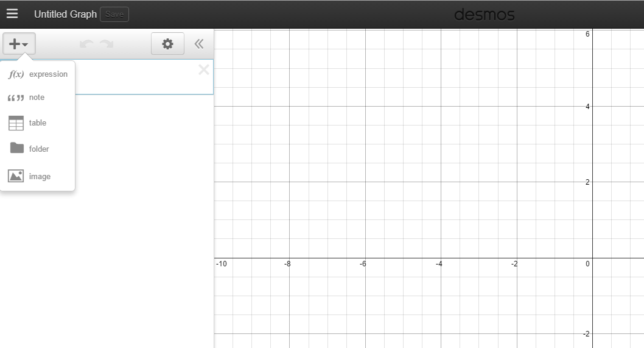
Task: Click the picture image icon
Action: (x=16, y=176)
